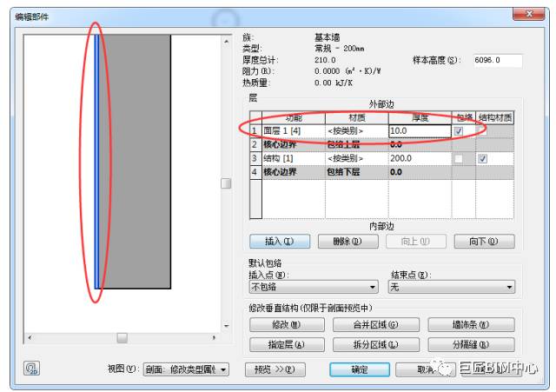The height and width of the screenshot is (392, 556).
Task: Click the 合并区域 button
Action: tap(376, 324)
